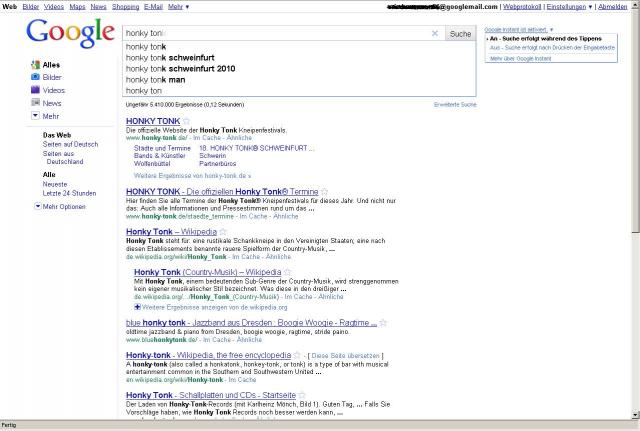Open E-Mail in top navigation bar
This screenshot has height=431, width=640.
click(153, 7)
